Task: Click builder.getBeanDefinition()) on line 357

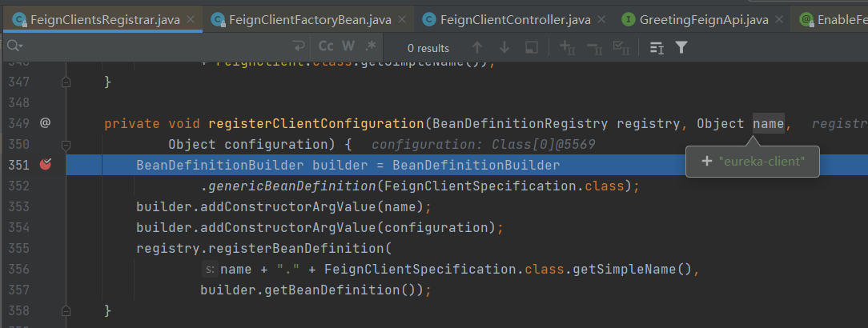Action: click(x=311, y=290)
